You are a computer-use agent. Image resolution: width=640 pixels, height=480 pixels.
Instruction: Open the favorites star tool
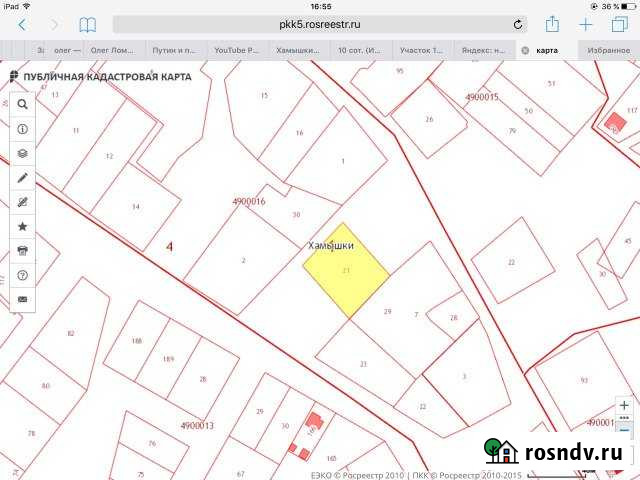pos(23,226)
